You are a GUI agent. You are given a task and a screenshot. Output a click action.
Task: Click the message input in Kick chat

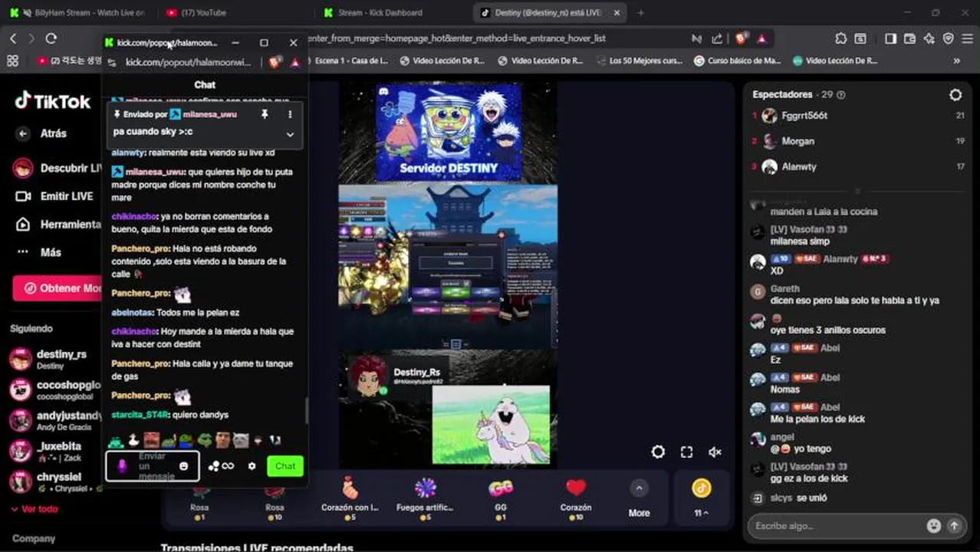152,466
